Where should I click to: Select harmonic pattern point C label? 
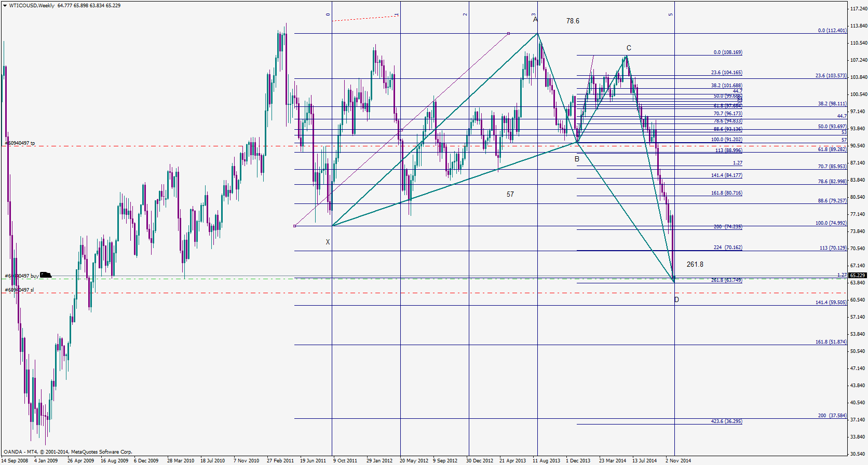[629, 48]
